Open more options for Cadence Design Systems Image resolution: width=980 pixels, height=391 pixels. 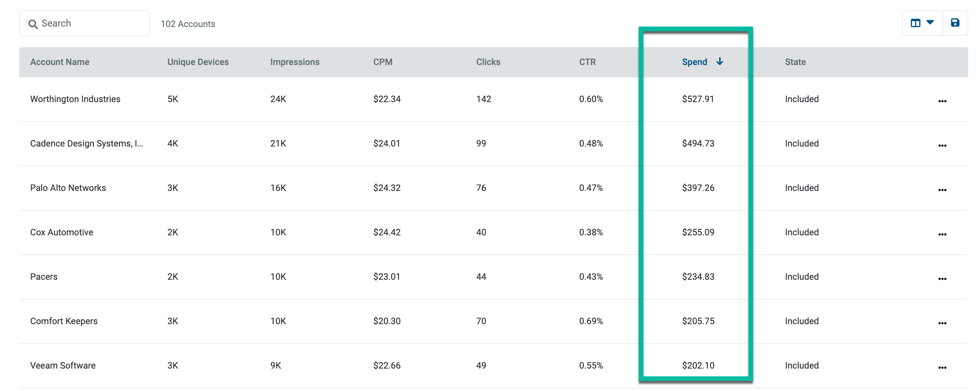click(942, 145)
